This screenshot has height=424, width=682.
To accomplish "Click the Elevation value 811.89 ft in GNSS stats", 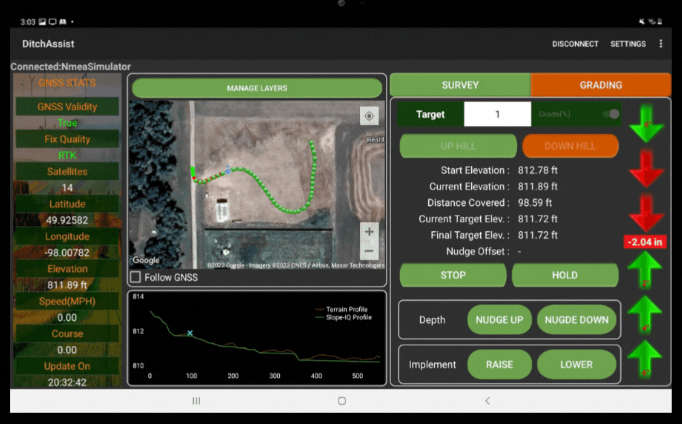I will 67,285.
